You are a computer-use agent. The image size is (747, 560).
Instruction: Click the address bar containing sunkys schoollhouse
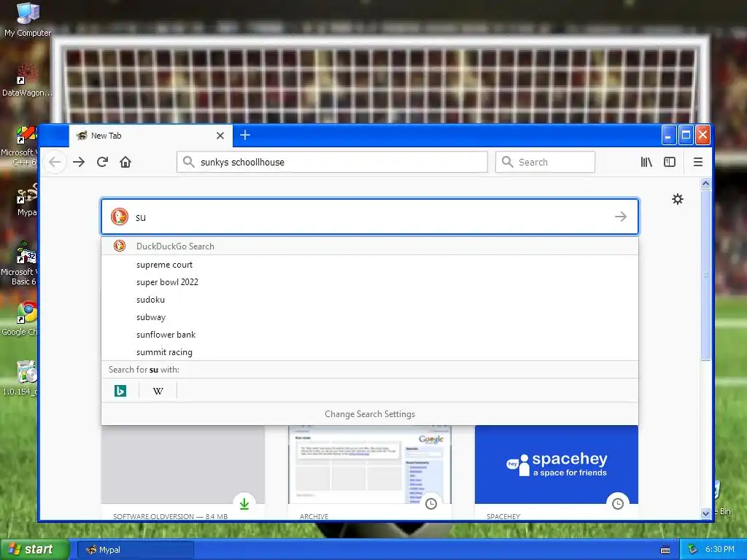pos(332,162)
